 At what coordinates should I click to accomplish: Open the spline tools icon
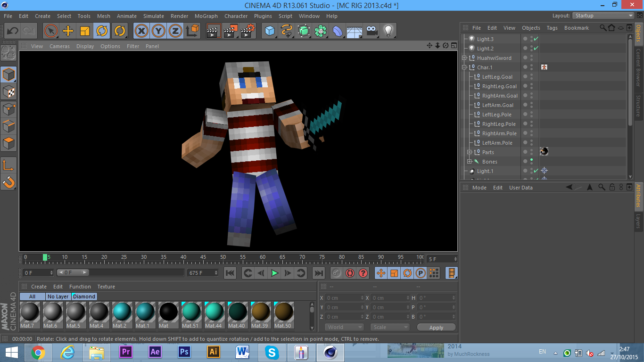pos(287,31)
